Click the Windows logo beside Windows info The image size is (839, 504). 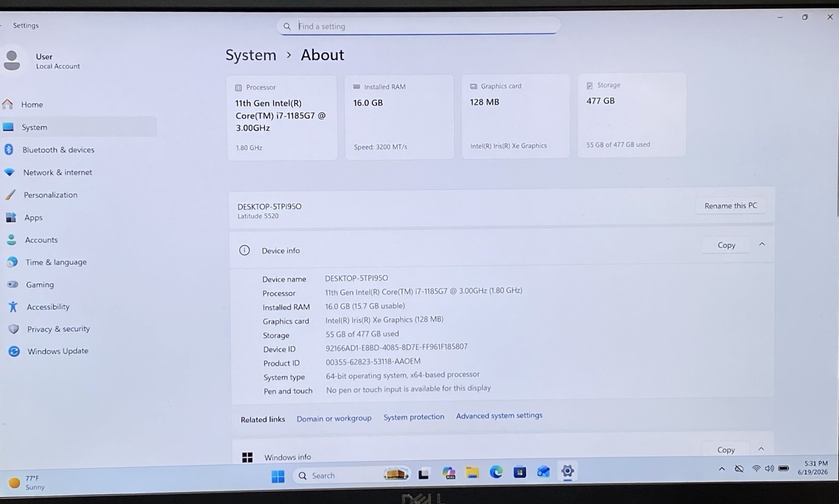point(248,457)
